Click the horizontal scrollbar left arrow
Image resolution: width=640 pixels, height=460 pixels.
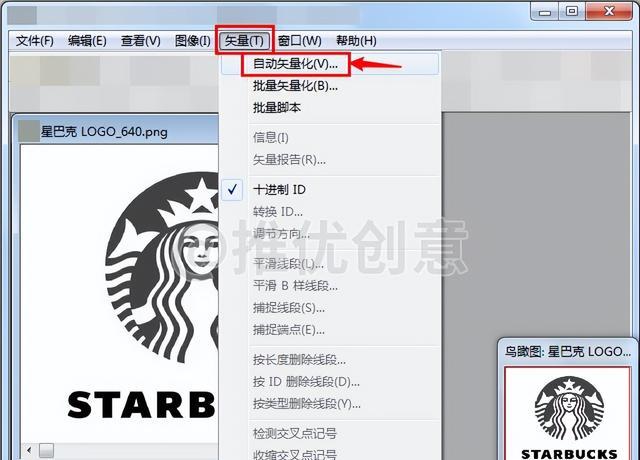29,450
